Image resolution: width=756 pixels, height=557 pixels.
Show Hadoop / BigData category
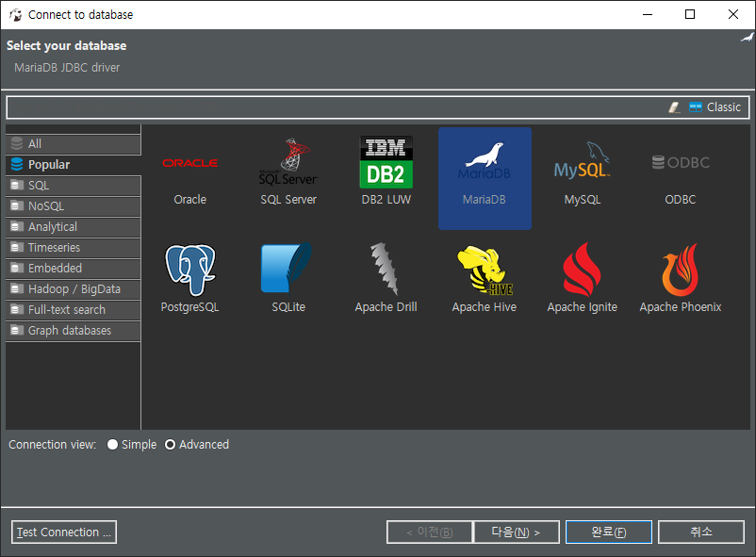(74, 289)
